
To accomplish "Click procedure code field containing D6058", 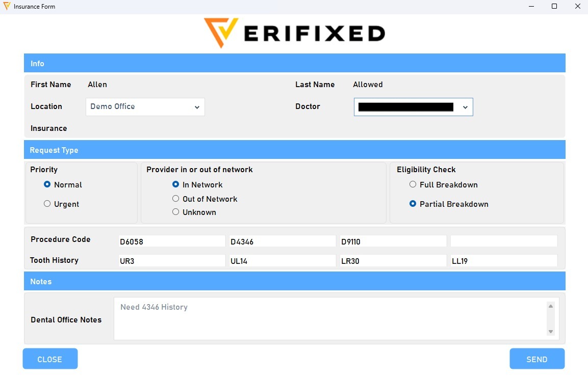I will (x=171, y=241).
